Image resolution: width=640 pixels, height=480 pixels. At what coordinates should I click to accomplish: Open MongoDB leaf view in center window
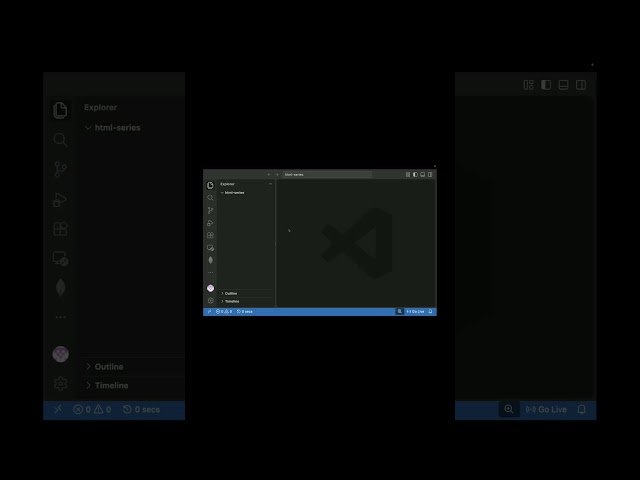(x=211, y=260)
